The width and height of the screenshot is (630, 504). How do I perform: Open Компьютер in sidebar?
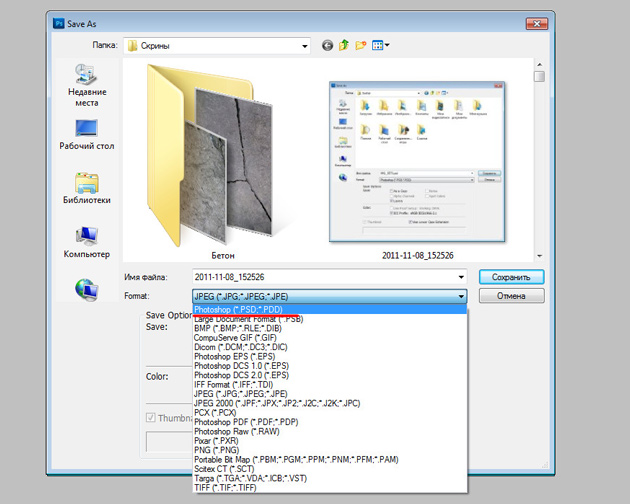87,242
